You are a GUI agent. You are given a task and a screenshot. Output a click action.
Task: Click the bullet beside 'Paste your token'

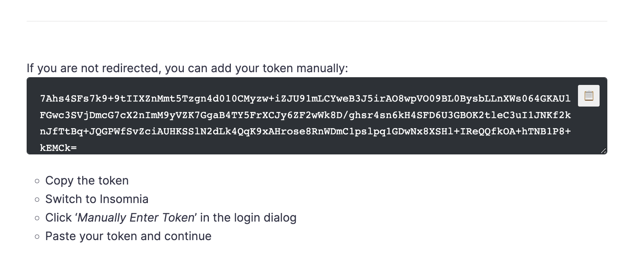pyautogui.click(x=37, y=236)
